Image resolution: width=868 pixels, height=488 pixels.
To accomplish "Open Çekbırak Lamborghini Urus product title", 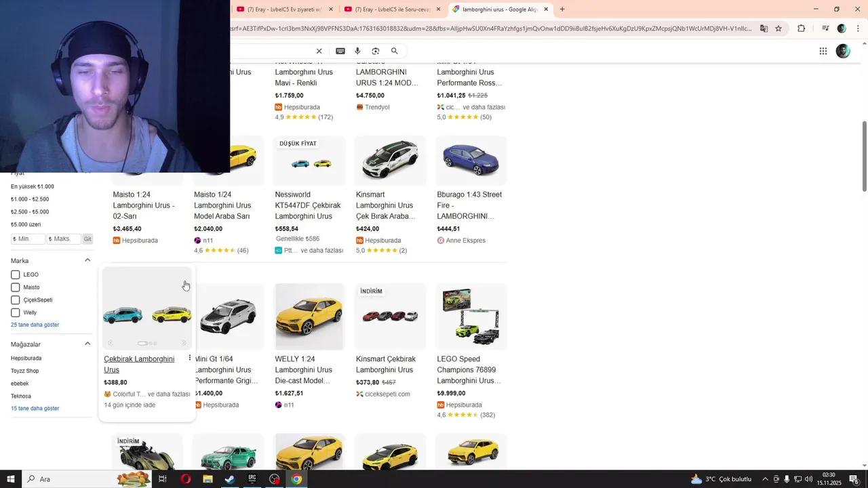I will coord(139,364).
